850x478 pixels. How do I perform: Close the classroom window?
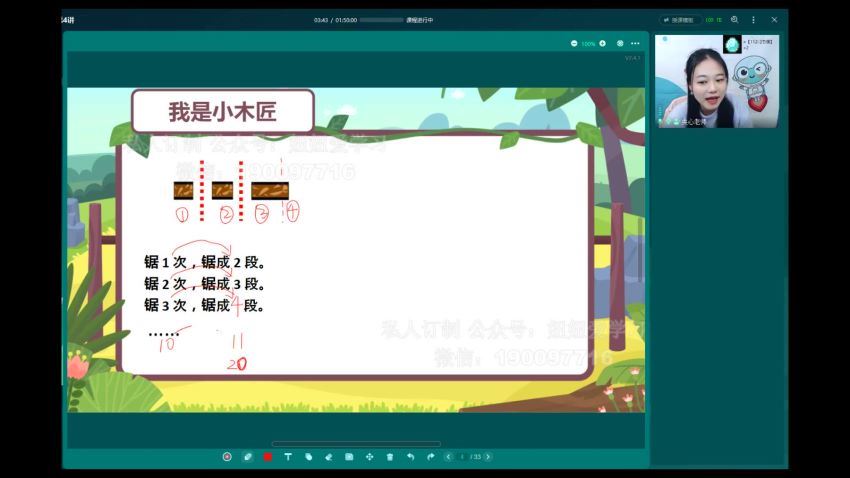pyautogui.click(x=774, y=20)
